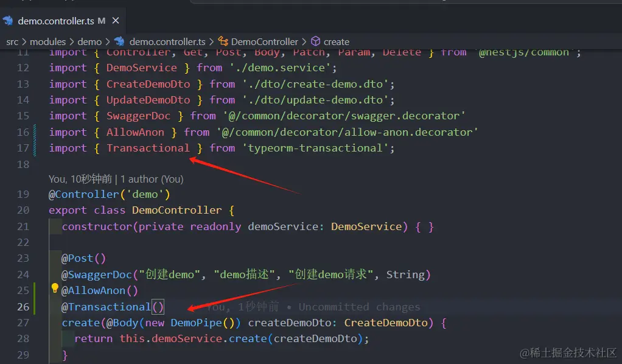This screenshot has height=364, width=622.
Task: Click the './demo.service' path string
Action: tap(280, 68)
